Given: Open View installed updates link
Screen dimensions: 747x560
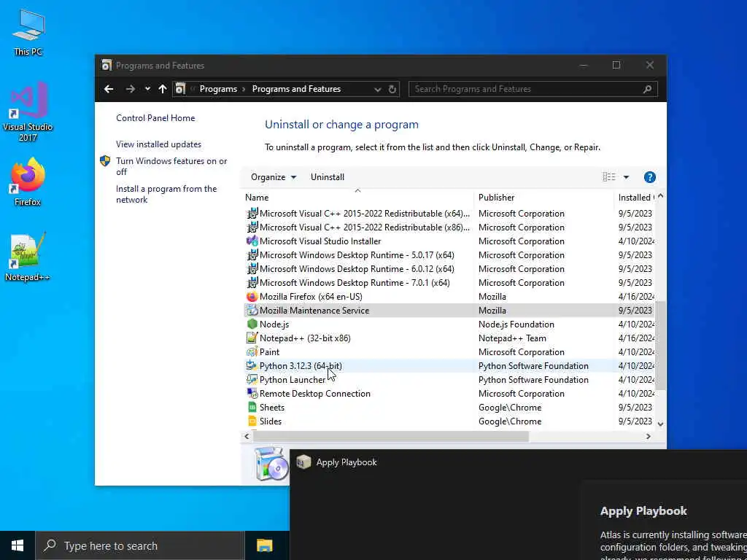Looking at the screenshot, I should point(158,144).
